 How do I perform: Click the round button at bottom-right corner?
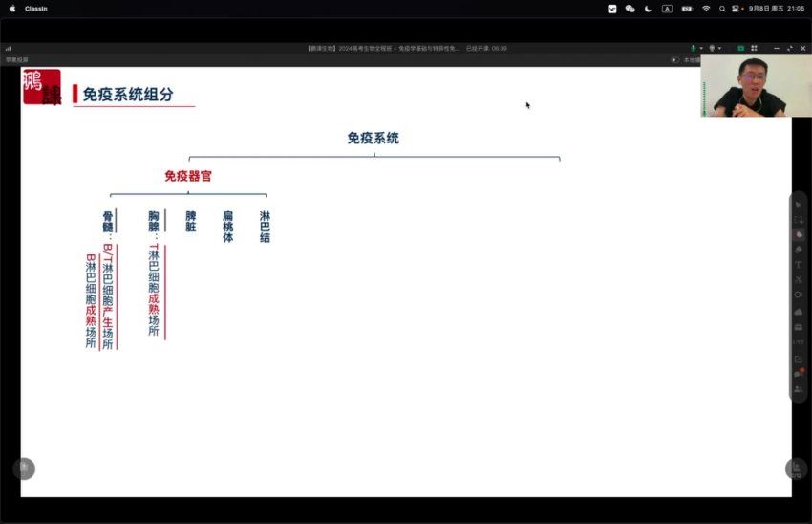[x=796, y=468]
